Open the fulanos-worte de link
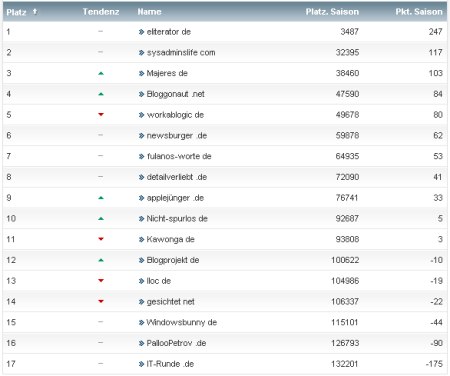 point(179,156)
